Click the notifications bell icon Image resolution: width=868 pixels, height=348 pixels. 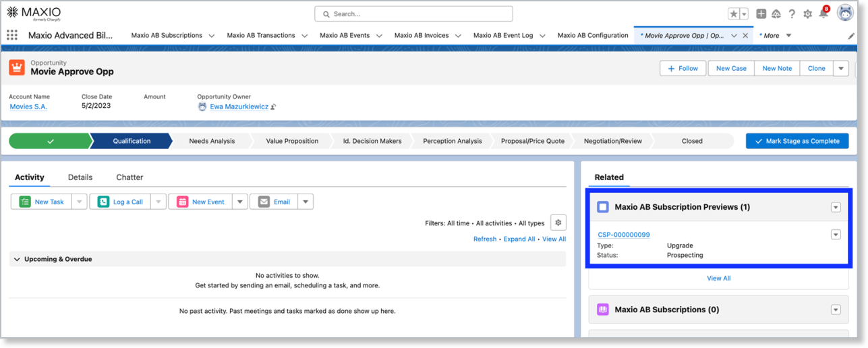(823, 14)
